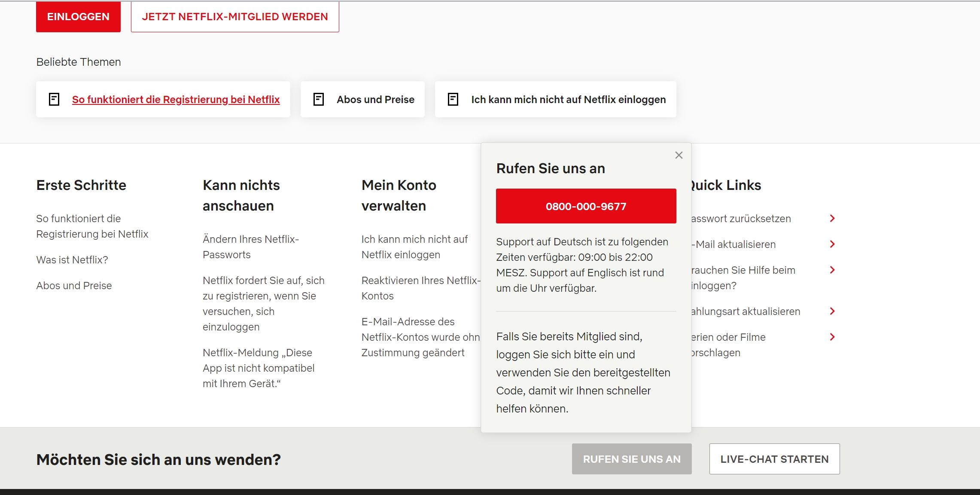Close the 'Rufen Sie uns an' popup

679,155
